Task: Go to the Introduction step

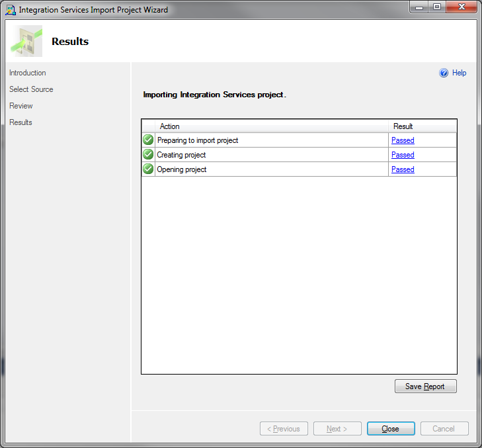Action: 28,73
